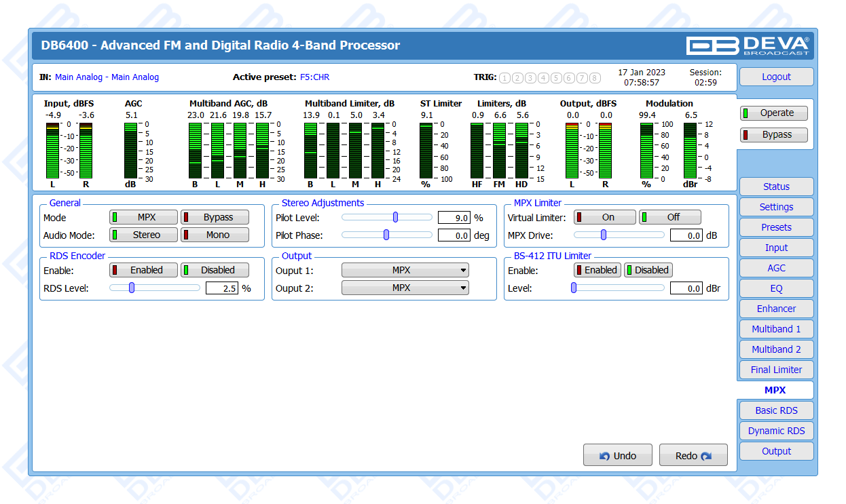Viewport: 846px width, 504px height.
Task: Open the Presets page
Action: pyautogui.click(x=776, y=227)
